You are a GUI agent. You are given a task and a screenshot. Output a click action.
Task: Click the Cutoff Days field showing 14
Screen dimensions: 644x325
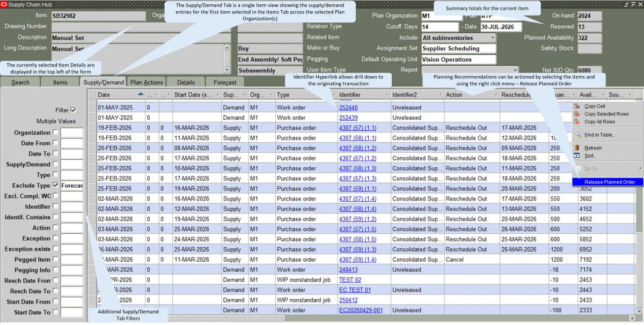pos(440,27)
